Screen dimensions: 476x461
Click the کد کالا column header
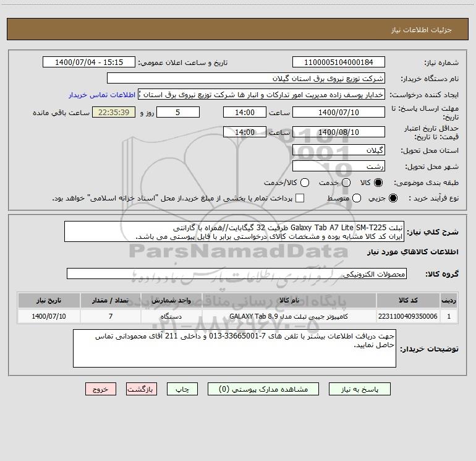(x=408, y=300)
